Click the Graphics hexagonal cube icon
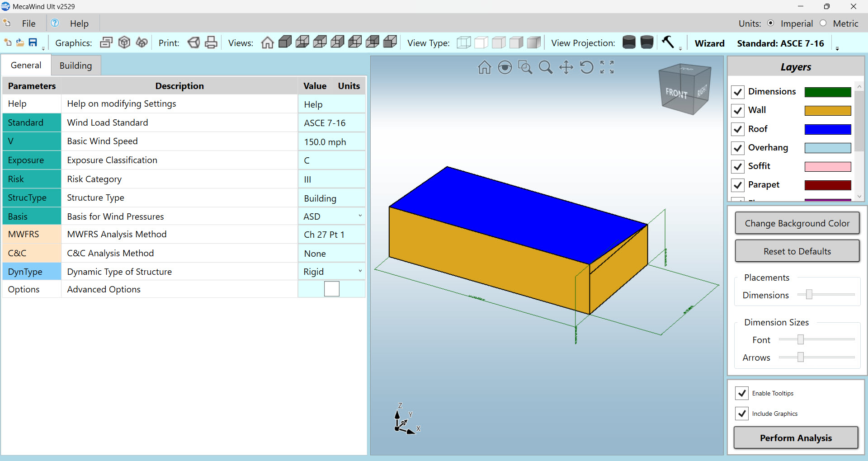 click(x=124, y=42)
